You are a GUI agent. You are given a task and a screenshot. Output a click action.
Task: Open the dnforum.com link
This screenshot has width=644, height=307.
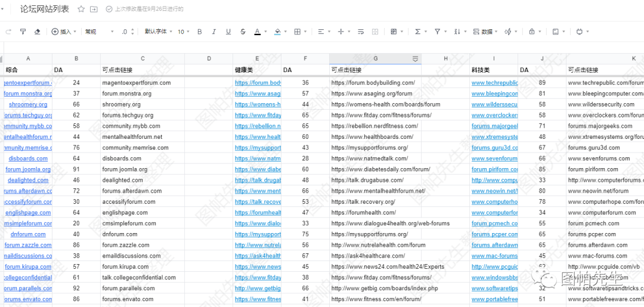tap(28, 234)
